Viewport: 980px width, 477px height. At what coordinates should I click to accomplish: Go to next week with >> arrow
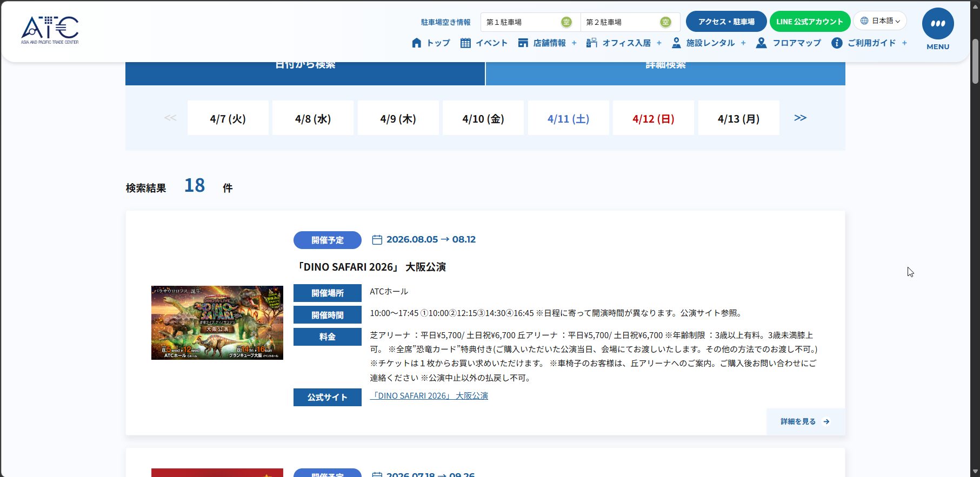pos(800,118)
